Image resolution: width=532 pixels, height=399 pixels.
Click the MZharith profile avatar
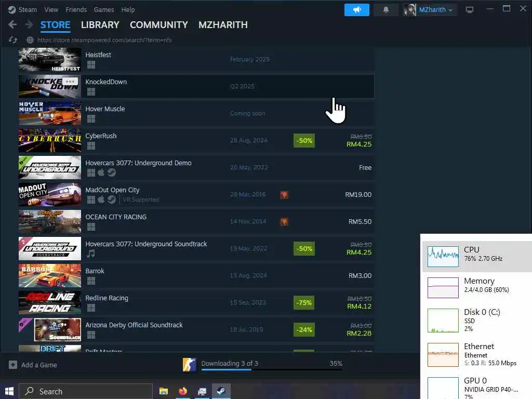409,10
